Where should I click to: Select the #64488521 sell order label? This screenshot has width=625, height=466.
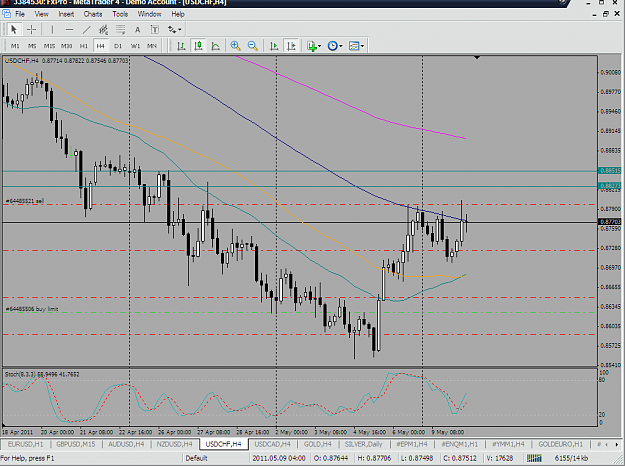click(25, 201)
